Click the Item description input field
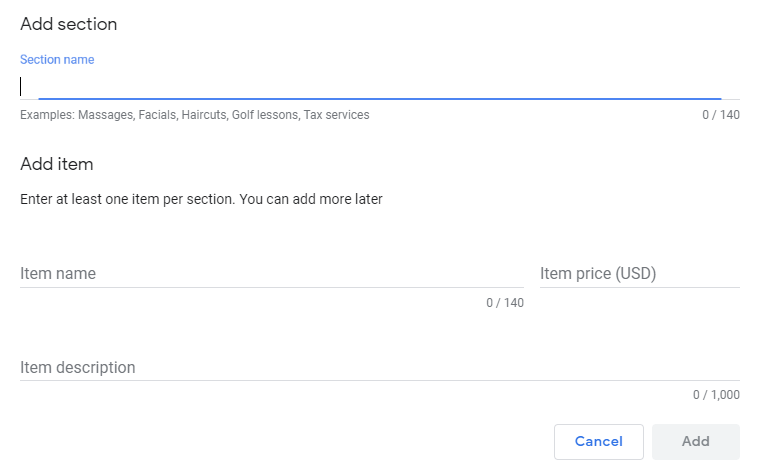 [379, 367]
